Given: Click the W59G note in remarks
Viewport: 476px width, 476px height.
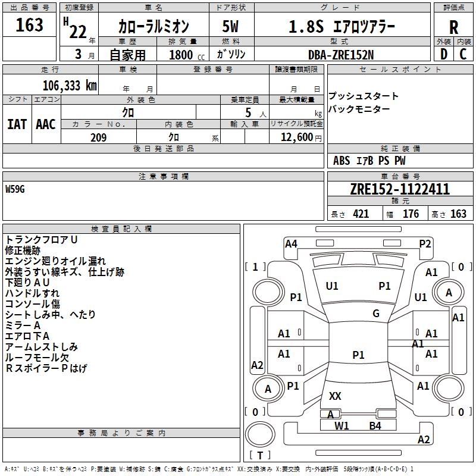Looking at the screenshot, I should pos(15,189).
